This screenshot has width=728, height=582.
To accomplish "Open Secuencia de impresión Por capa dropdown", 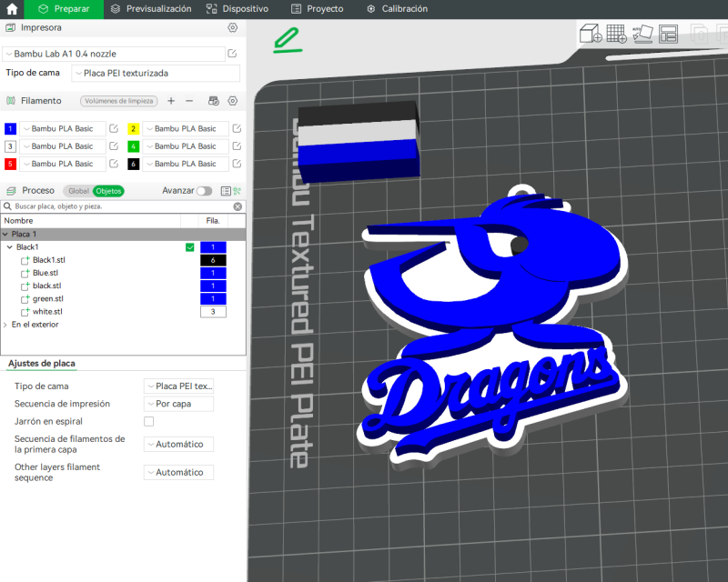I will [x=178, y=405].
